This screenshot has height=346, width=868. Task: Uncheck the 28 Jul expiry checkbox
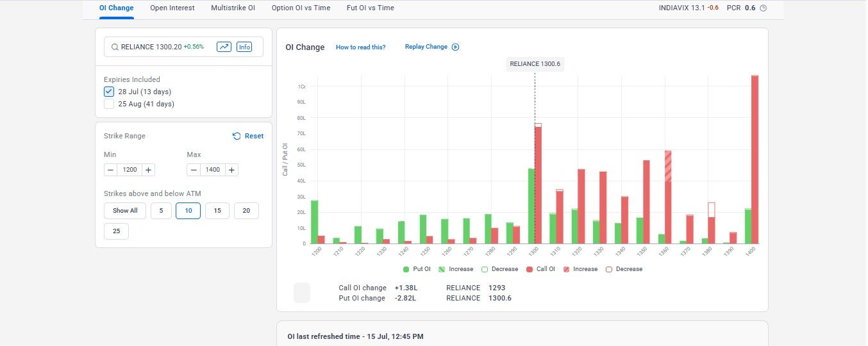click(x=109, y=92)
